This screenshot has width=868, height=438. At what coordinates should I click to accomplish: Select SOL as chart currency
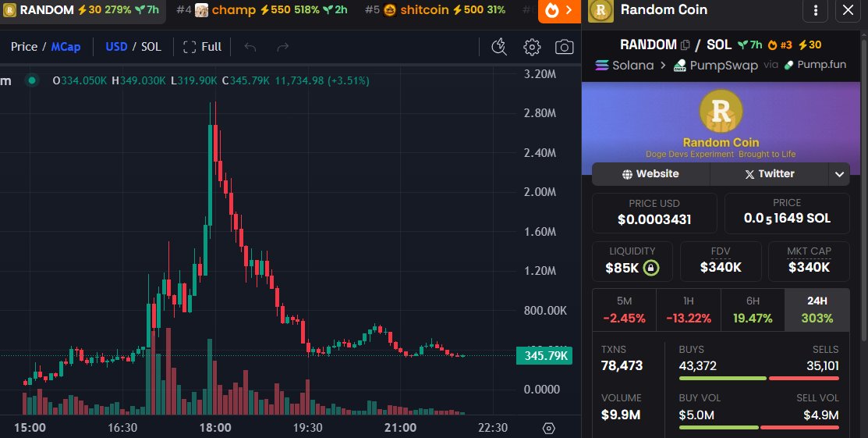coord(151,47)
